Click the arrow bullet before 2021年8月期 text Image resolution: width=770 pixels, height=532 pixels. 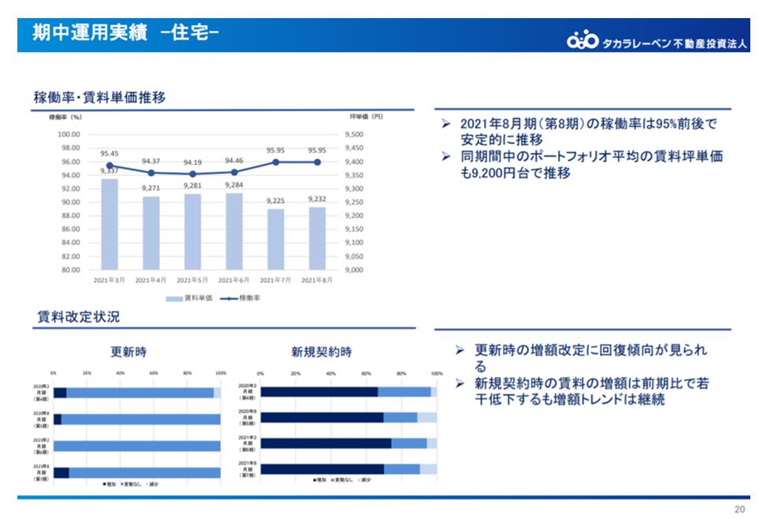pyautogui.click(x=446, y=125)
